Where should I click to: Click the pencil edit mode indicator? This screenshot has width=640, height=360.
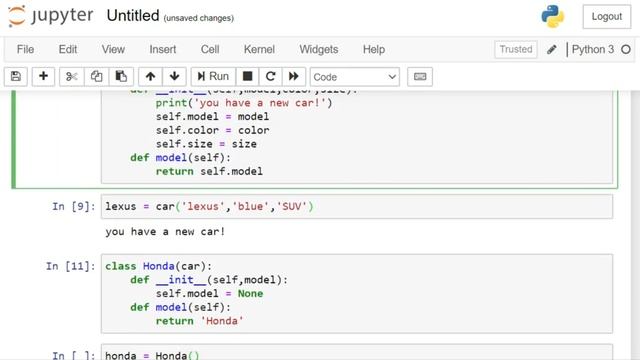pos(552,50)
